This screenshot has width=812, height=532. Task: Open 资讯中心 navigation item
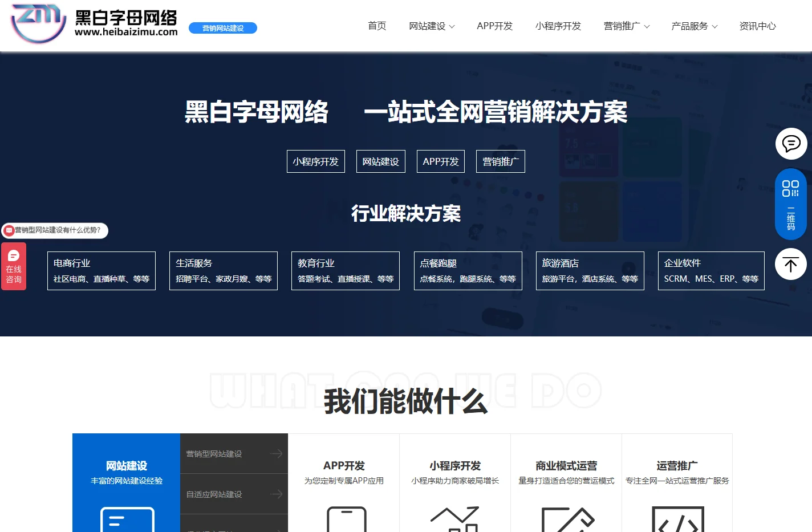[x=757, y=26]
